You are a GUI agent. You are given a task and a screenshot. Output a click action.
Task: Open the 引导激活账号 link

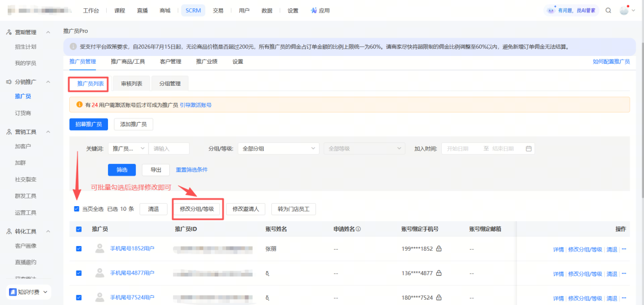pos(196,105)
